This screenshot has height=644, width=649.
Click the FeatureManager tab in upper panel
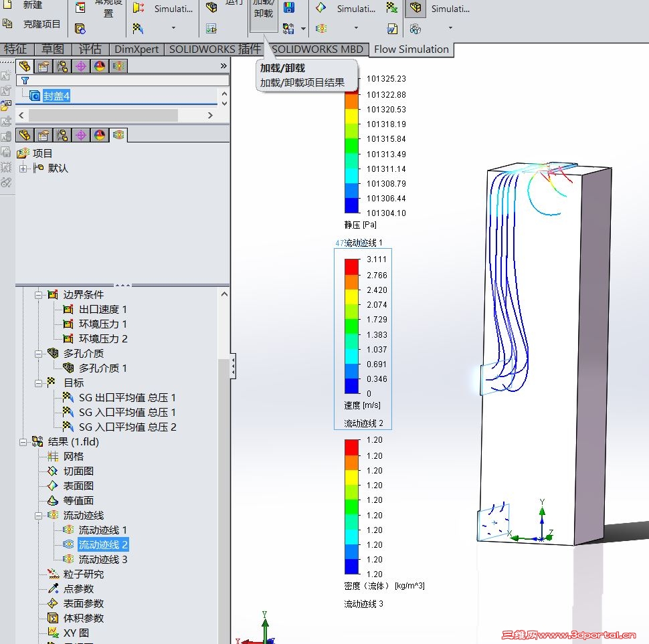coord(25,66)
